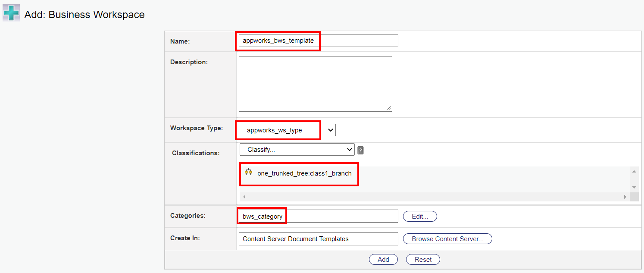Click the teal plus Add icon
The width and height of the screenshot is (644, 273).
pos(11,13)
